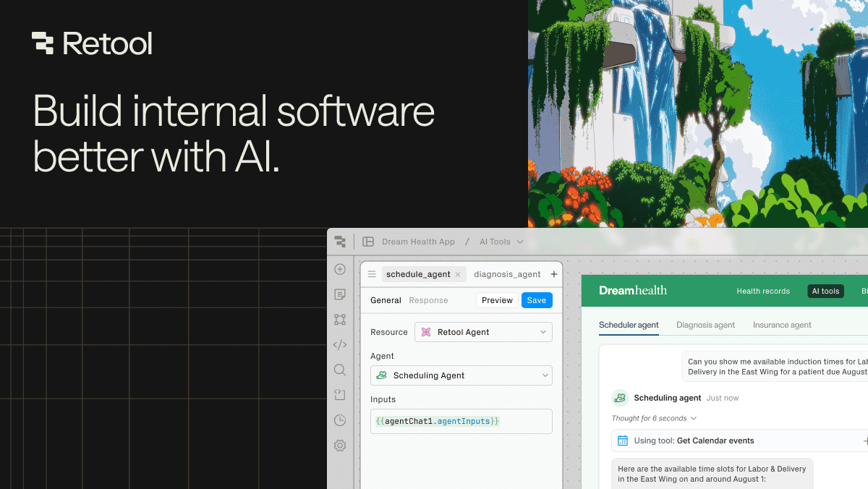
Task: Expand the Thought for 6 seconds details
Action: (x=654, y=418)
